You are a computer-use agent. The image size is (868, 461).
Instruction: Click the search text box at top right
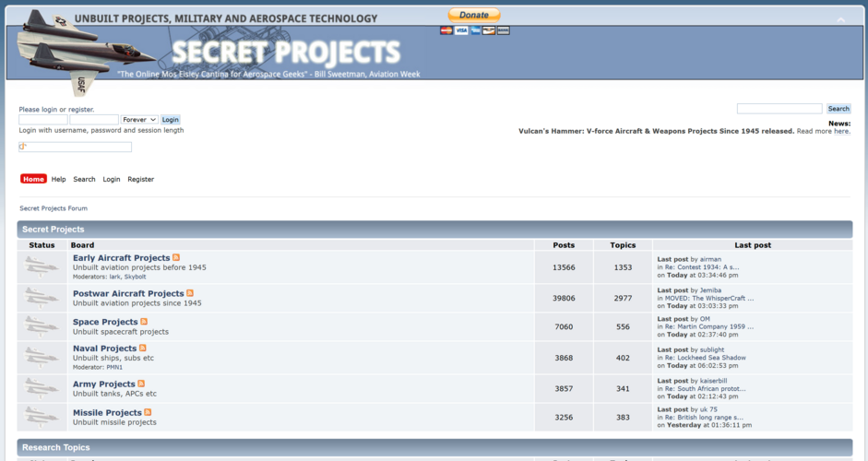coord(779,109)
